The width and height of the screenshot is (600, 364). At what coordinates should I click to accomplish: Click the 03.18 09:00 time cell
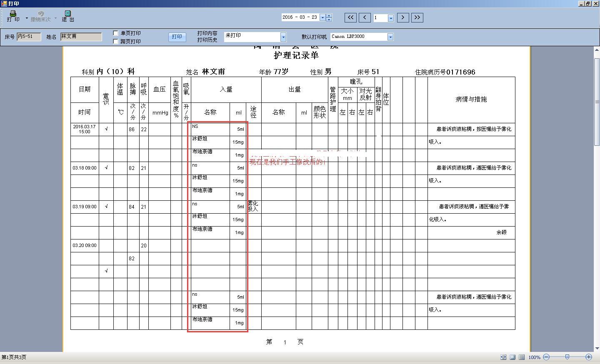[85, 168]
